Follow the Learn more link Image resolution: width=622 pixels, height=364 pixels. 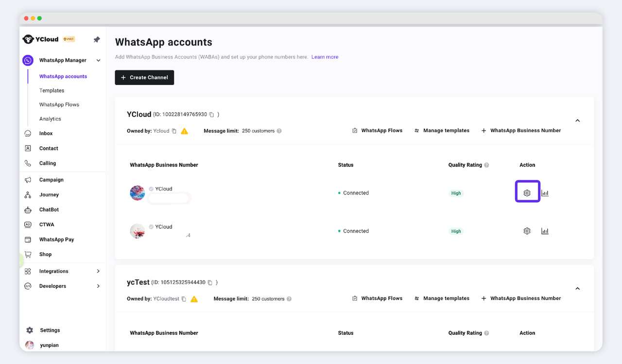325,57
